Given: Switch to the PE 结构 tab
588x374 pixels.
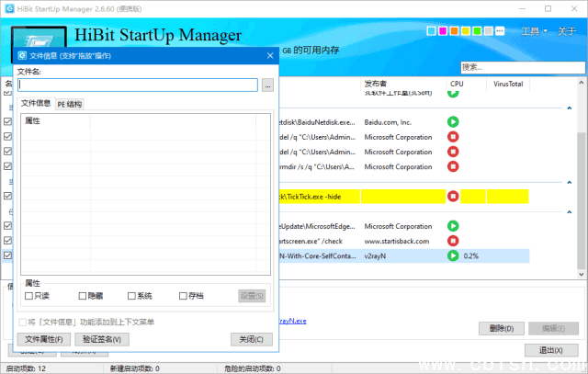Looking at the screenshot, I should (69, 105).
